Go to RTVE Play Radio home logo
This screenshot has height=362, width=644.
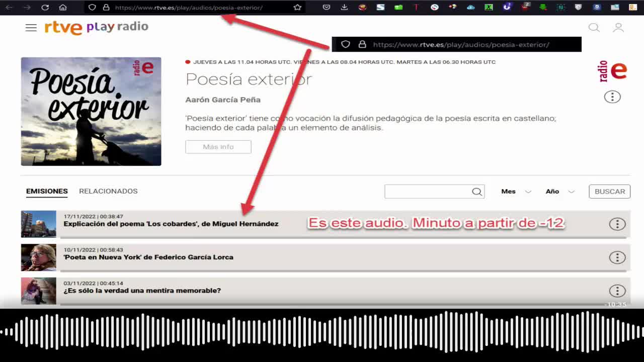coord(97,28)
